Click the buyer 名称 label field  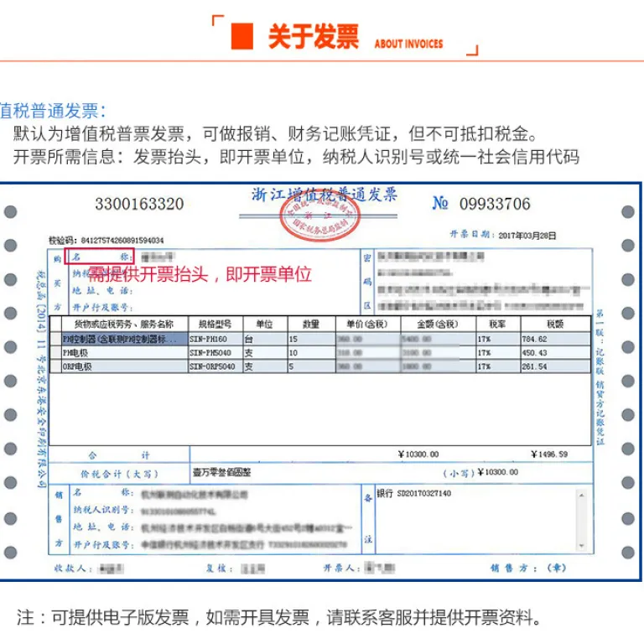point(100,257)
